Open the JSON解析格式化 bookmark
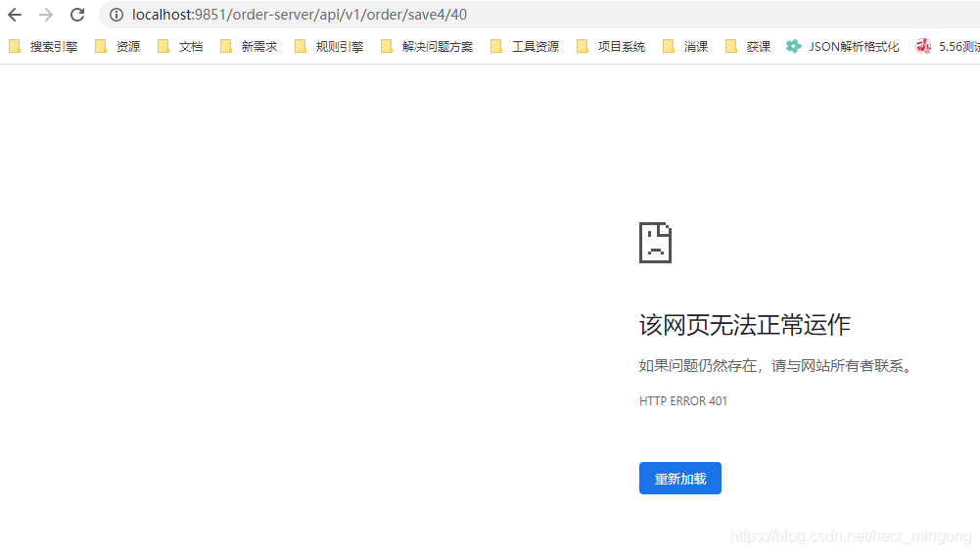This screenshot has width=980, height=554. (843, 46)
